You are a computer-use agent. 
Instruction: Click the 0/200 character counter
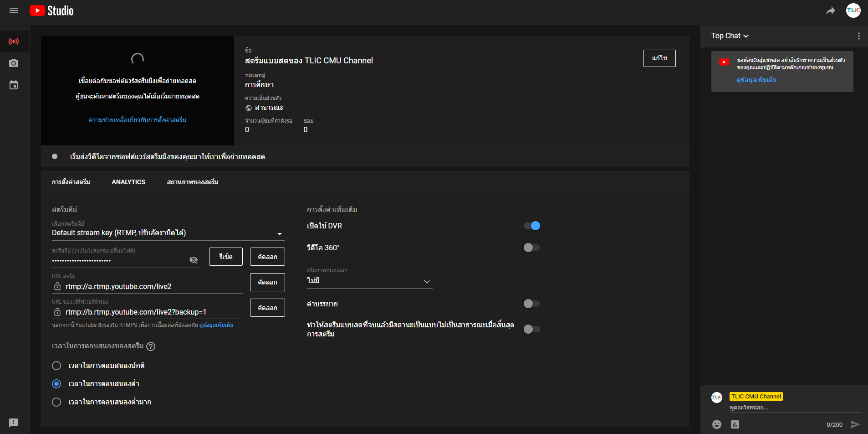(x=834, y=425)
